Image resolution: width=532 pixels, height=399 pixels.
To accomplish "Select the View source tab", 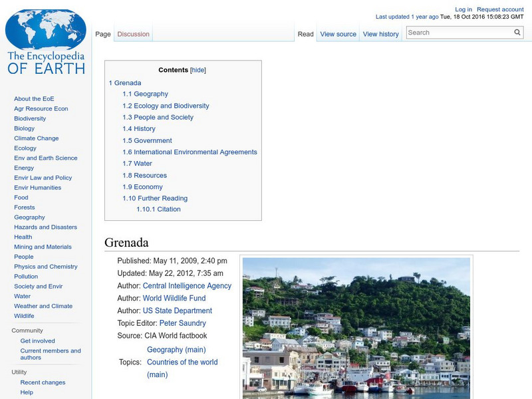I will pyautogui.click(x=338, y=33).
